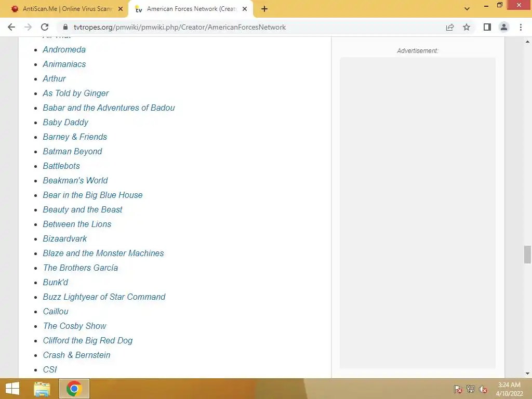532x399 pixels.
Task: Click the muted volume tray icon
Action: click(x=483, y=389)
